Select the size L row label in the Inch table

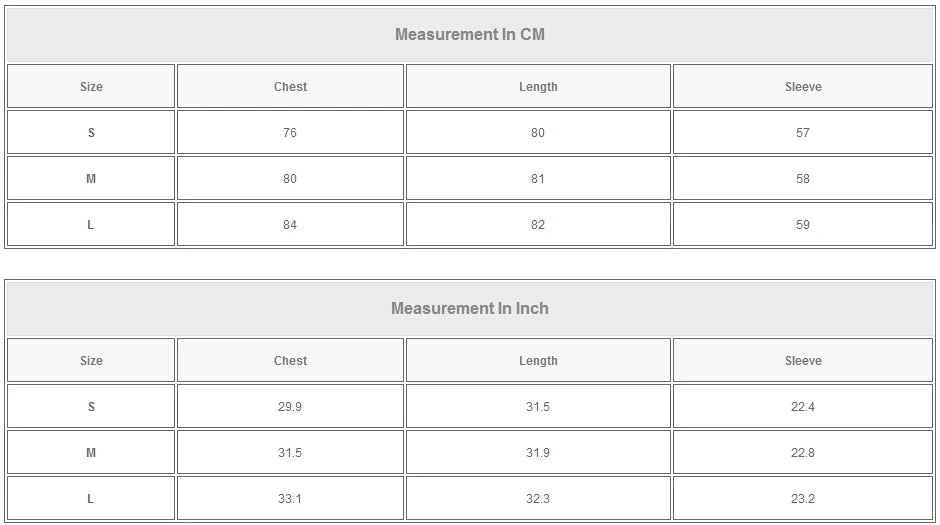91,499
